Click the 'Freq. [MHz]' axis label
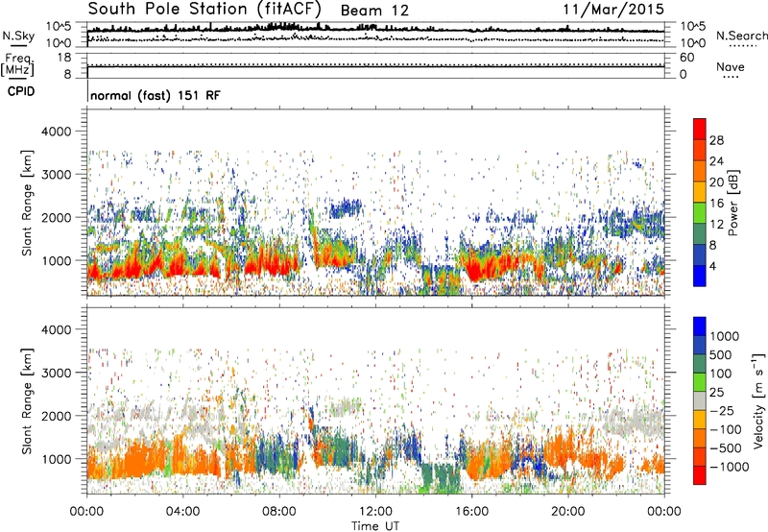768x532 pixels. pyautogui.click(x=18, y=64)
